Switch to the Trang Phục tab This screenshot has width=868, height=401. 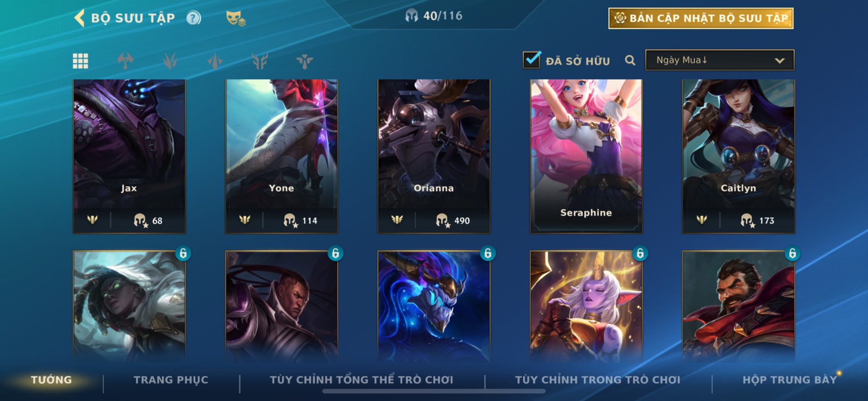click(171, 380)
